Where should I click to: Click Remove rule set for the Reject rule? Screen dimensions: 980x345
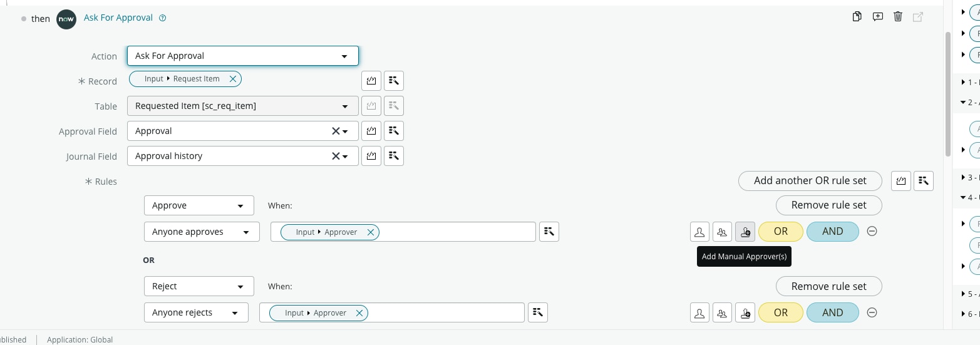[x=828, y=286]
